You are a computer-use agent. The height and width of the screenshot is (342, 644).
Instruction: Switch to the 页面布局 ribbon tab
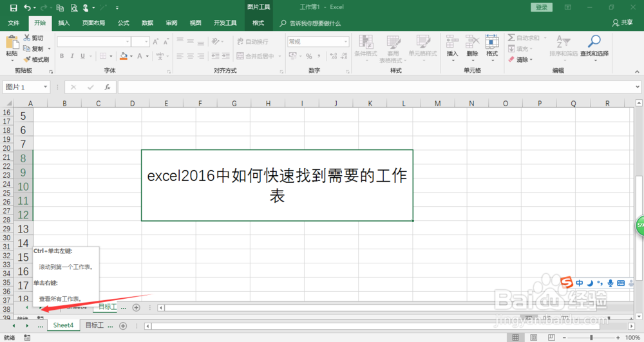93,23
